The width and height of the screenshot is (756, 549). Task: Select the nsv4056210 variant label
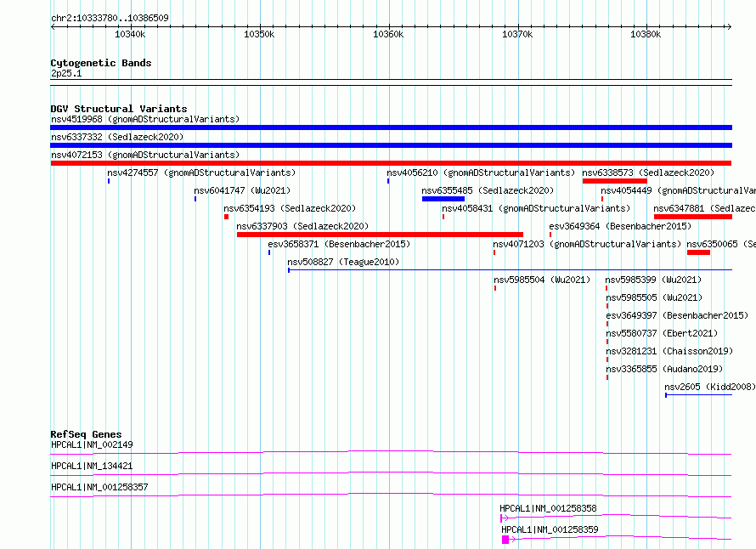point(481,173)
